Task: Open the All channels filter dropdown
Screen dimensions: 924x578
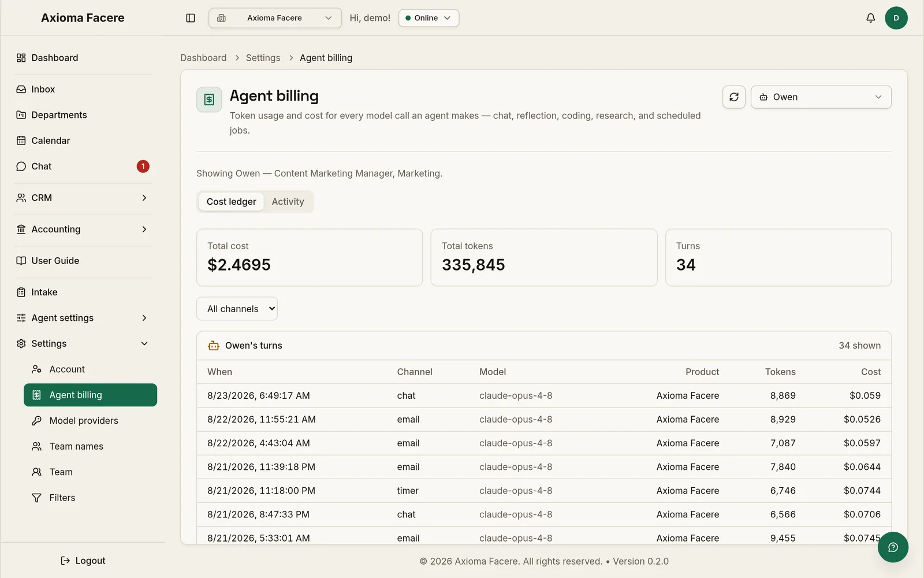Action: [237, 309]
